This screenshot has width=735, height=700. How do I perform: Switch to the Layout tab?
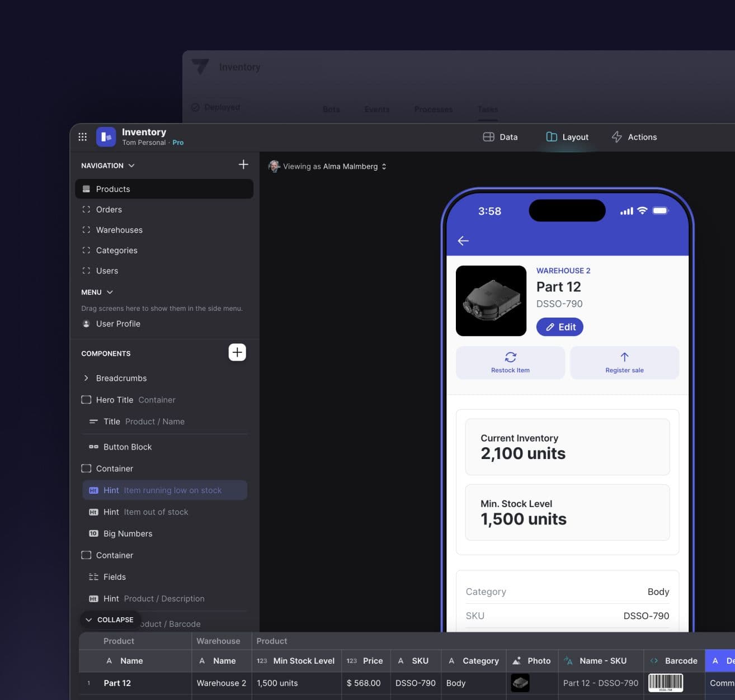click(x=567, y=137)
